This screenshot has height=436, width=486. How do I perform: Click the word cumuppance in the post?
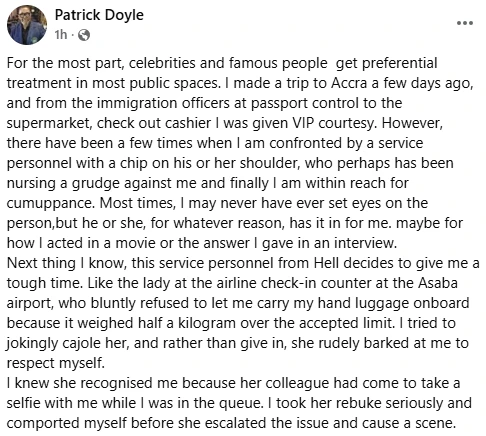pyautogui.click(x=51, y=204)
